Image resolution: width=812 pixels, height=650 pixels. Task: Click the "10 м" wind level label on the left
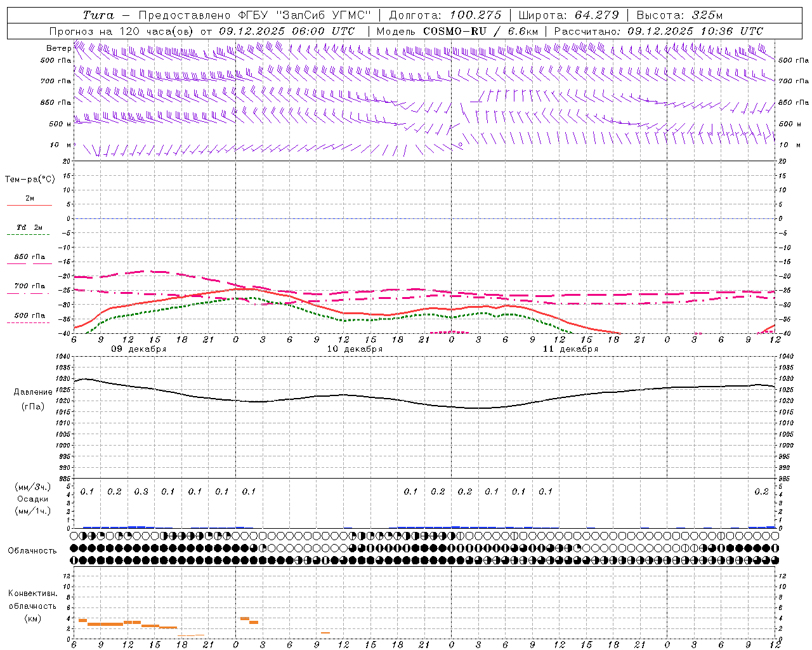(60, 145)
